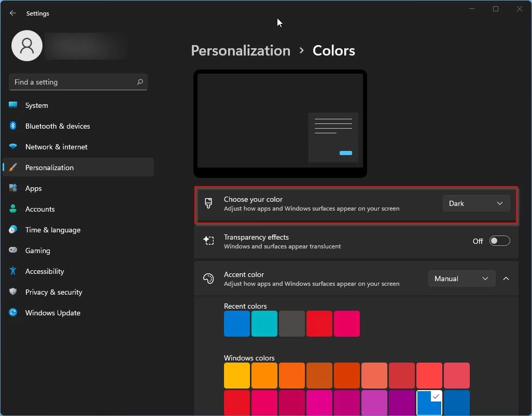Select the checked blue Windows color
The width and height of the screenshot is (532, 416).
429,403
